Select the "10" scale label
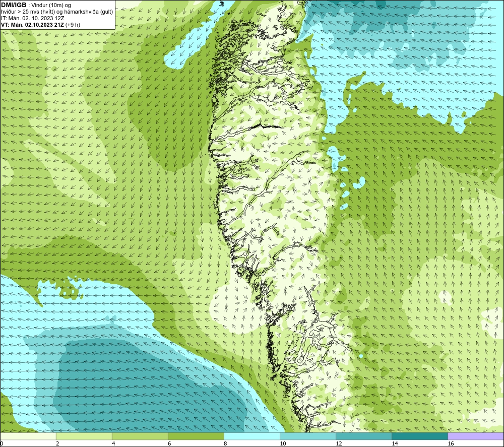The image size is (504, 447). click(283, 444)
